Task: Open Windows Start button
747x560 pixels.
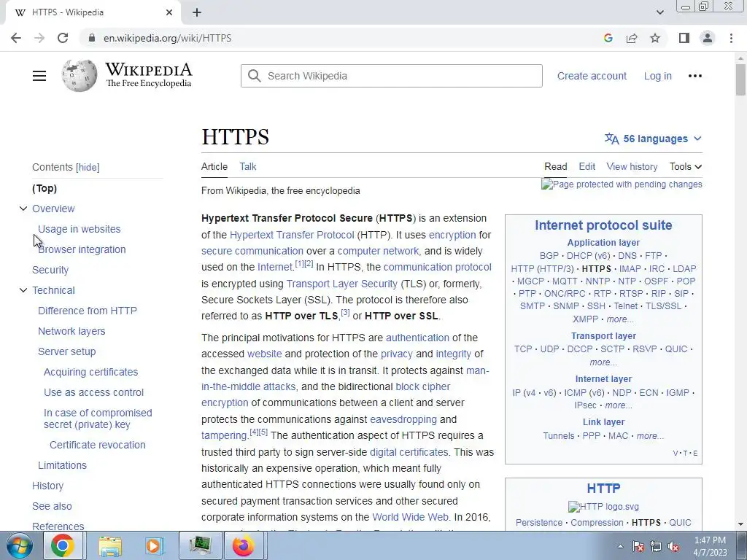Action: (x=20, y=545)
